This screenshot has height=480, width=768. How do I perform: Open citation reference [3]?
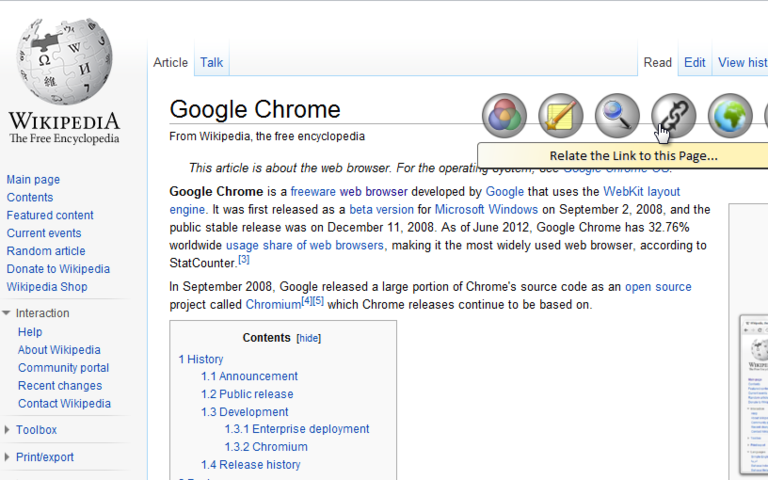(x=243, y=260)
